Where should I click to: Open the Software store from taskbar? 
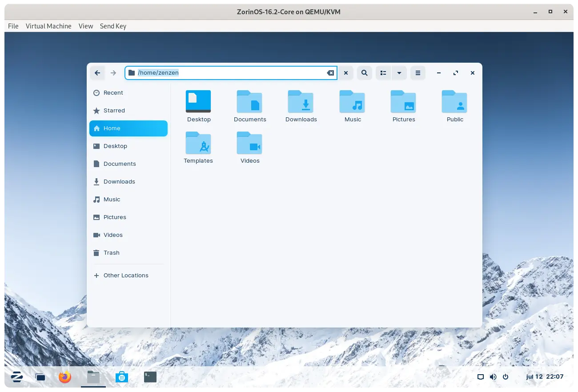tap(122, 377)
